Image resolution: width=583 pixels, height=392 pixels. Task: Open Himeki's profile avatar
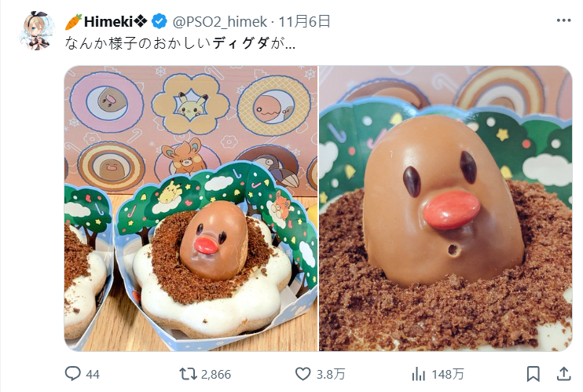click(x=37, y=31)
